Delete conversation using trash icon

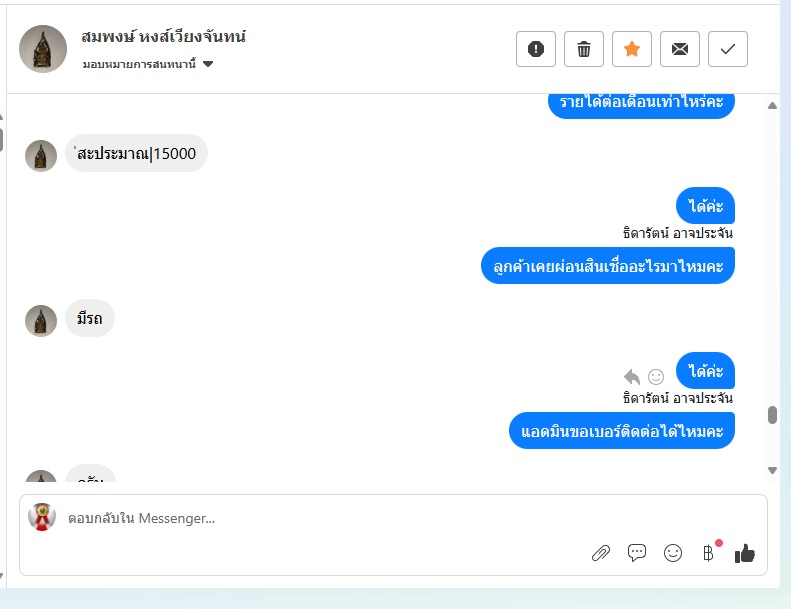point(584,49)
